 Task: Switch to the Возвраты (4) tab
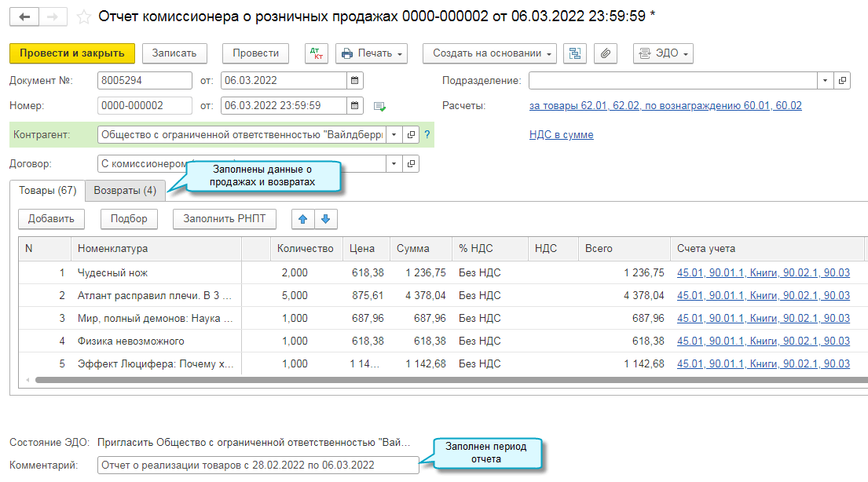point(125,190)
